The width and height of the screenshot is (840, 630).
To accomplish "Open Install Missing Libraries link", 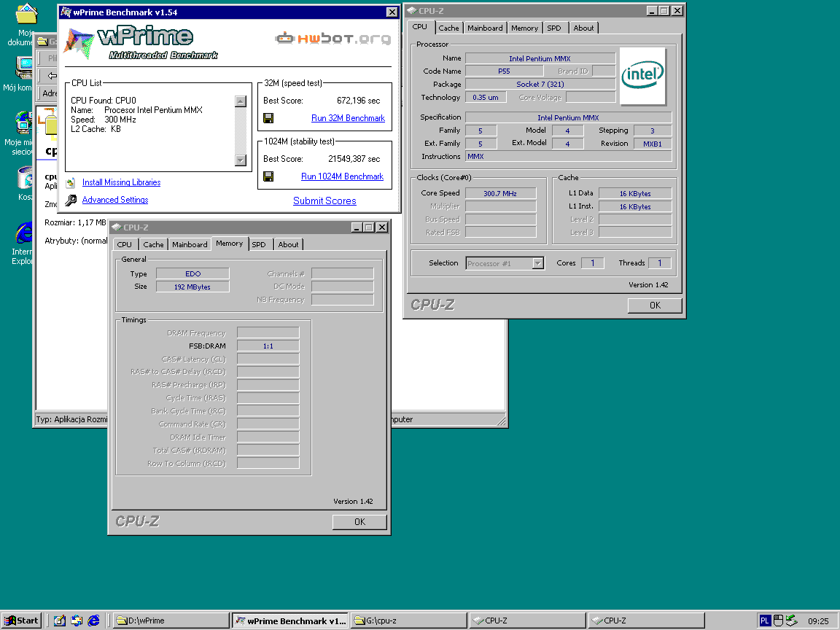I will [121, 183].
